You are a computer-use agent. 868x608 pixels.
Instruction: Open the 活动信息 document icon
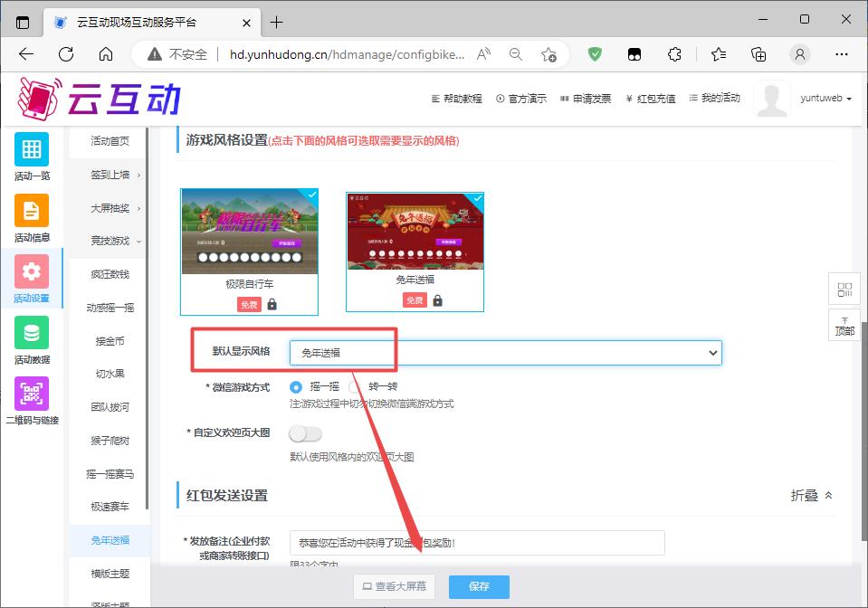[32, 211]
